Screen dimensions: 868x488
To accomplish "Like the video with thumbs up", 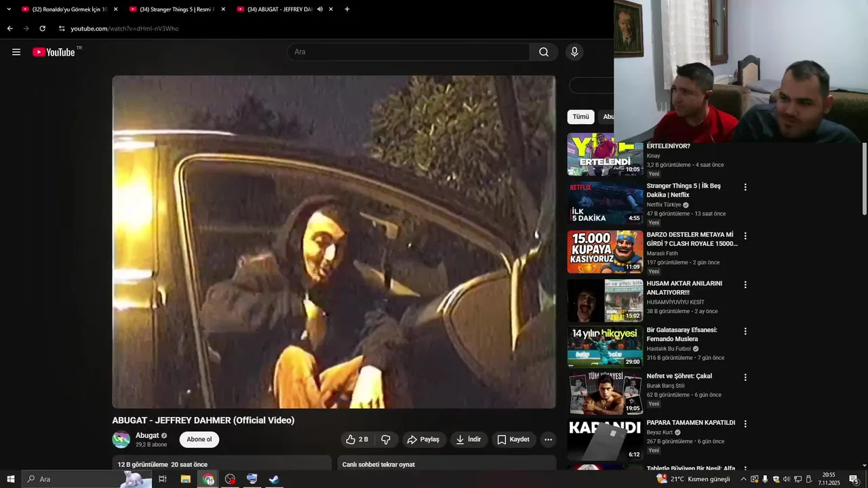I will [357, 439].
